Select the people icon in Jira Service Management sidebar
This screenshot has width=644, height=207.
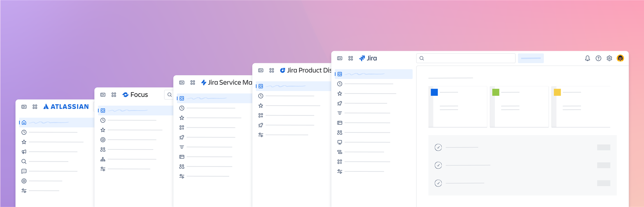tap(182, 167)
